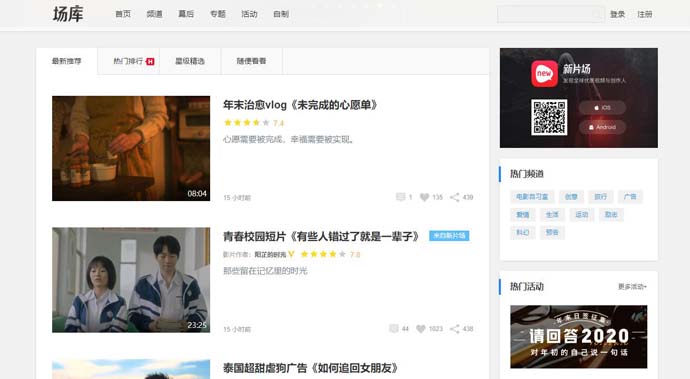The height and width of the screenshot is (379, 690).
Task: Select the 运动 channel tag
Action: tap(582, 215)
